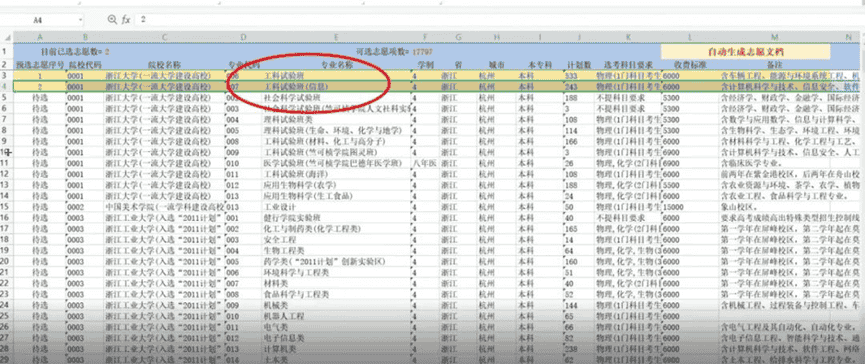Open the Name Box dropdown arrow
The height and width of the screenshot is (364, 865).
click(80, 20)
